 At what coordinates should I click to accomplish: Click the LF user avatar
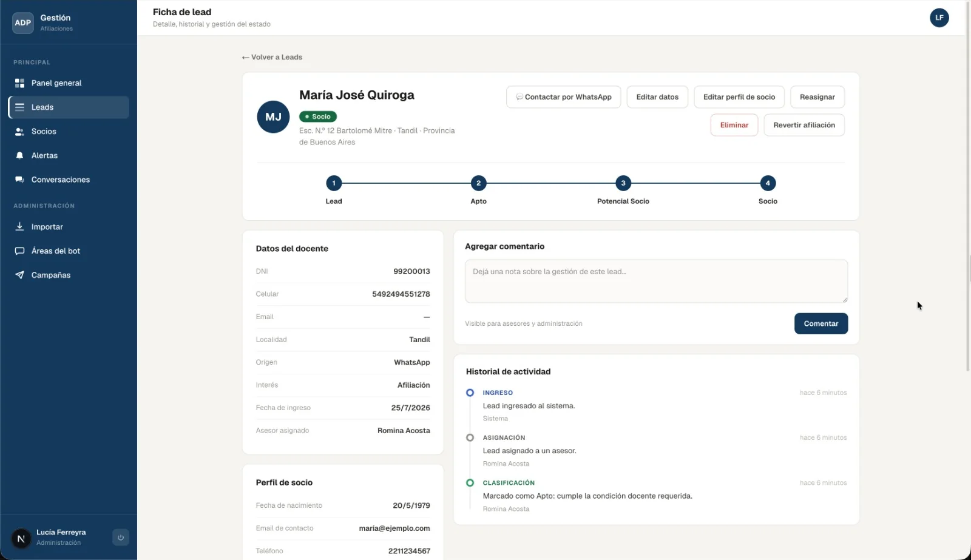939,18
